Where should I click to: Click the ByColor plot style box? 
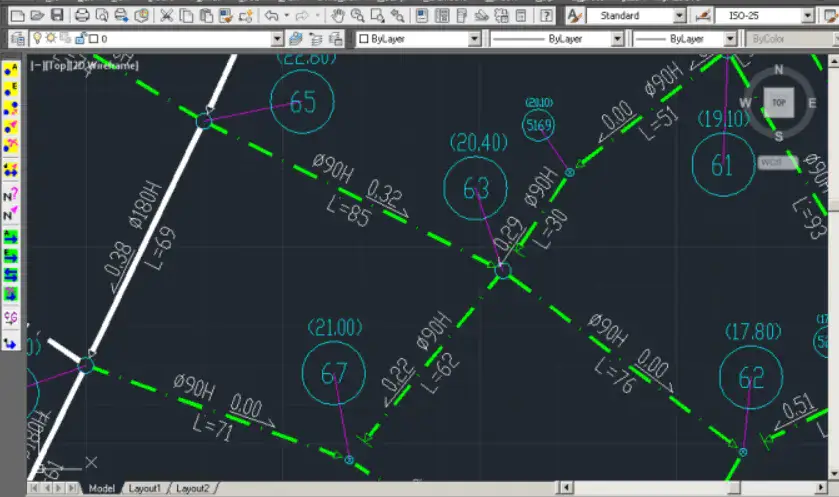pyautogui.click(x=790, y=39)
